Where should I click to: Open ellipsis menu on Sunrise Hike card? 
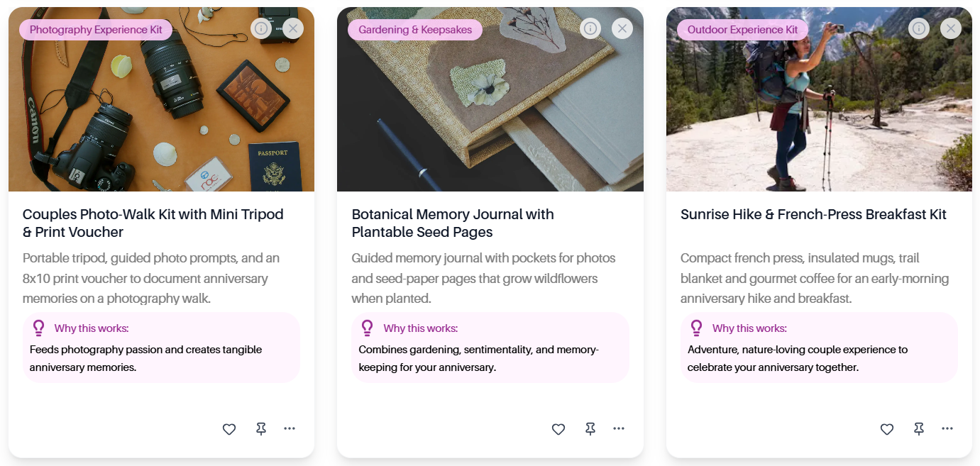[x=947, y=429]
